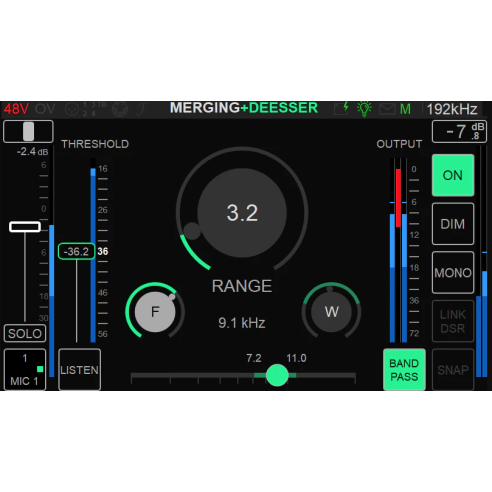Click the green frequency slider handle
The image size is (492, 492).
(277, 375)
